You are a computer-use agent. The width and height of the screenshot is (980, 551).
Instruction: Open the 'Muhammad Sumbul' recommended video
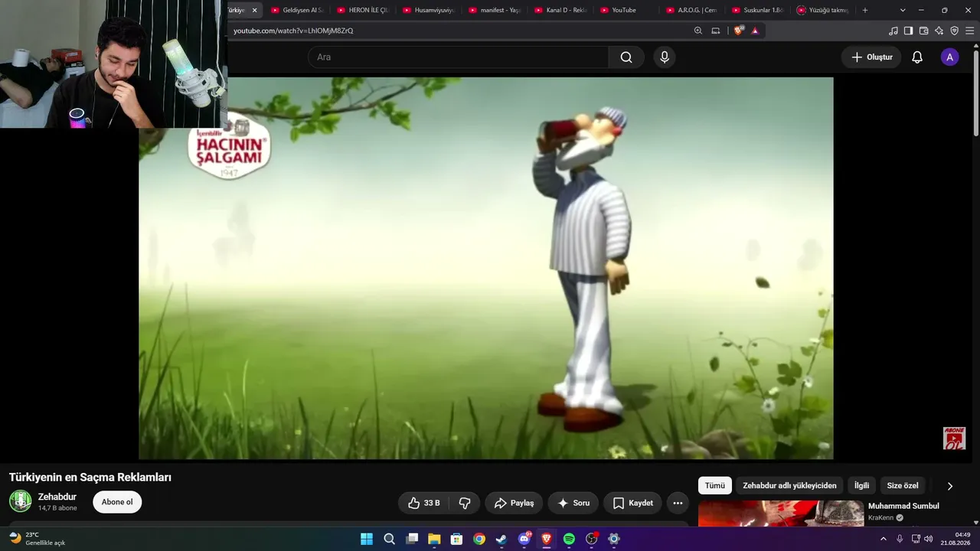click(x=903, y=506)
